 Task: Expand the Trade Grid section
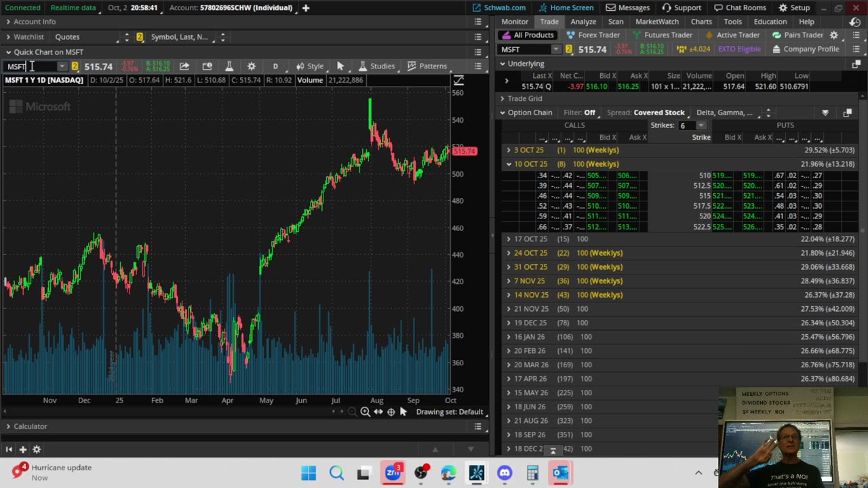502,98
